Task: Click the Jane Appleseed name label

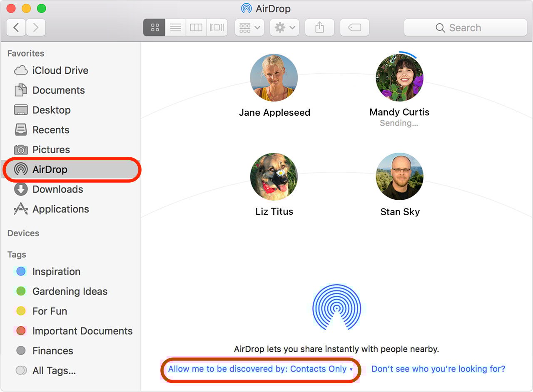Action: (274, 113)
